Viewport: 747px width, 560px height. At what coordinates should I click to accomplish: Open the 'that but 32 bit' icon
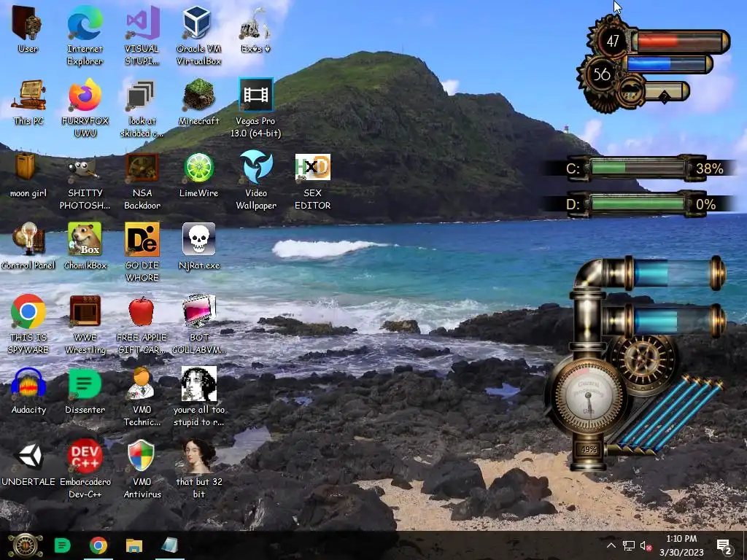198,469
